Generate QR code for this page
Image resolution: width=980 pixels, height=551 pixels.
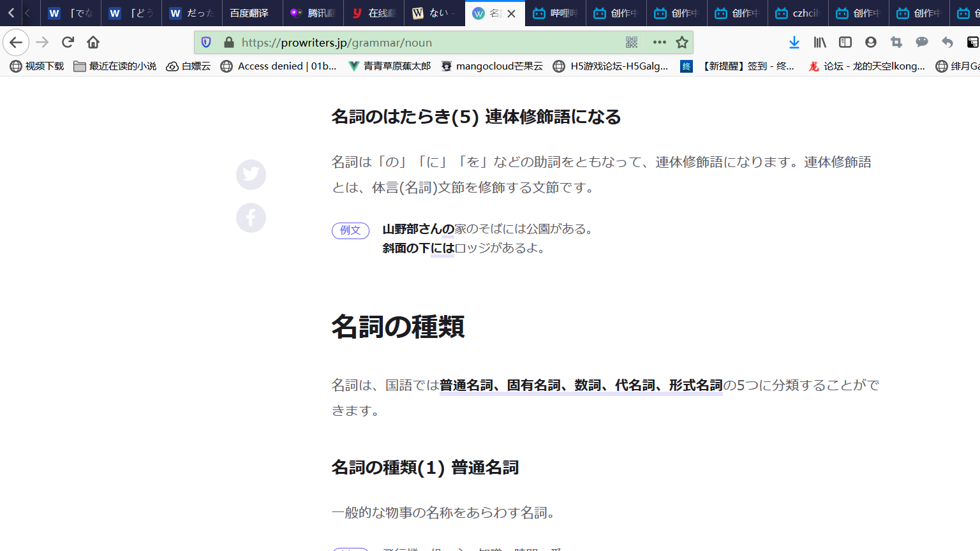632,43
